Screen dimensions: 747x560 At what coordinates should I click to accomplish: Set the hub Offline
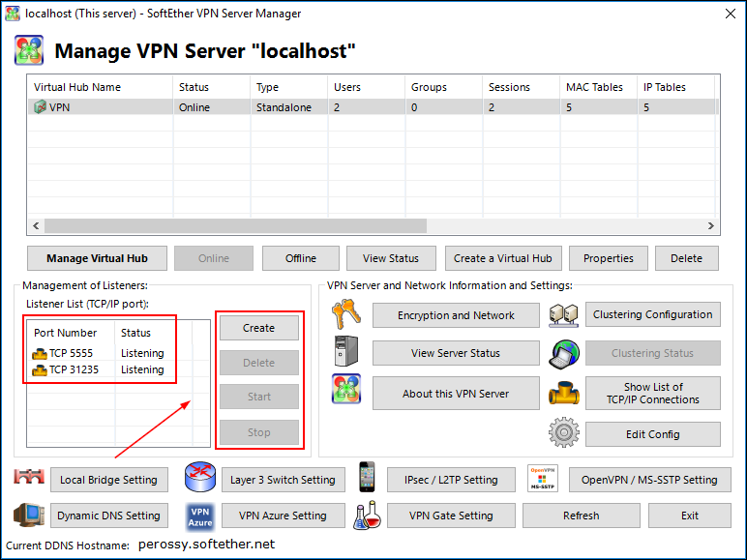pos(301,258)
